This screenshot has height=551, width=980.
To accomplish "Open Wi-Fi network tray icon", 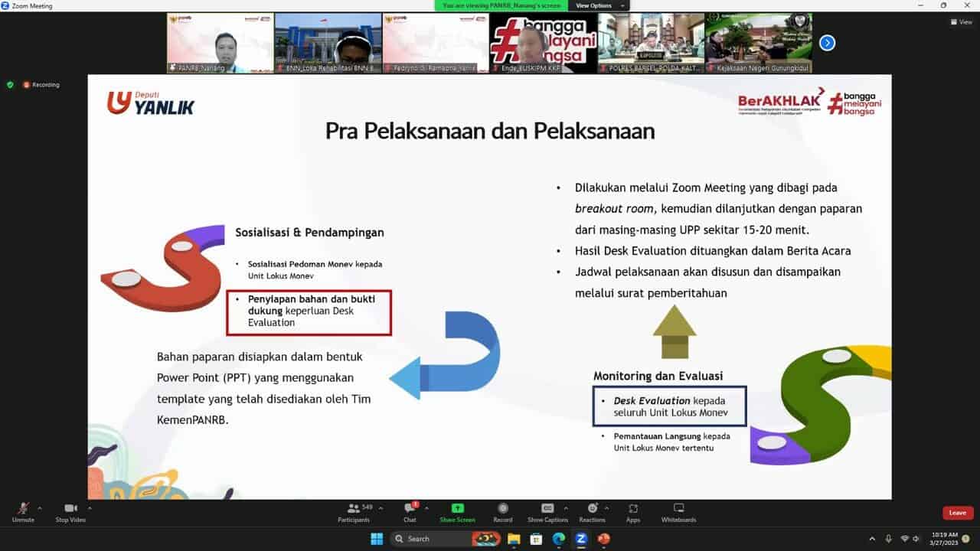I will [904, 539].
